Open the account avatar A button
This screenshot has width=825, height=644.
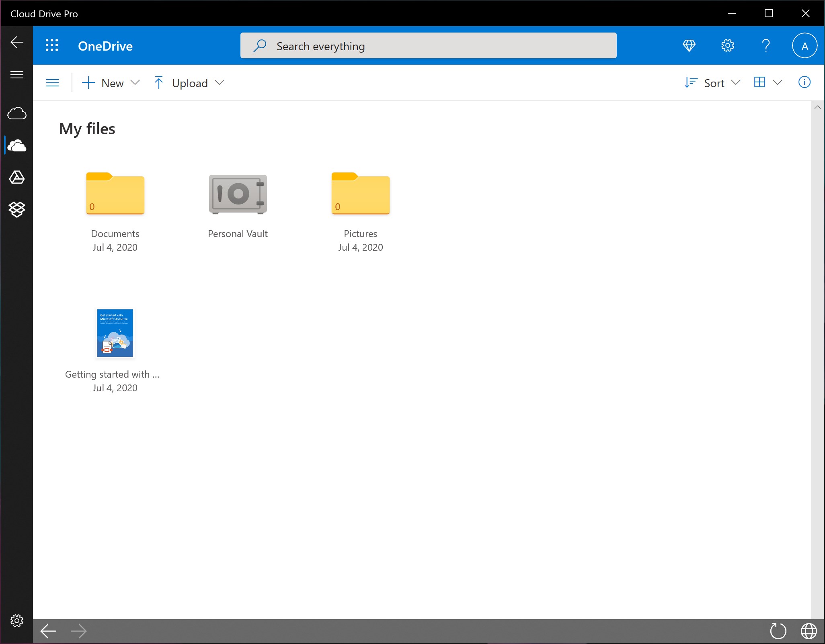coord(804,46)
